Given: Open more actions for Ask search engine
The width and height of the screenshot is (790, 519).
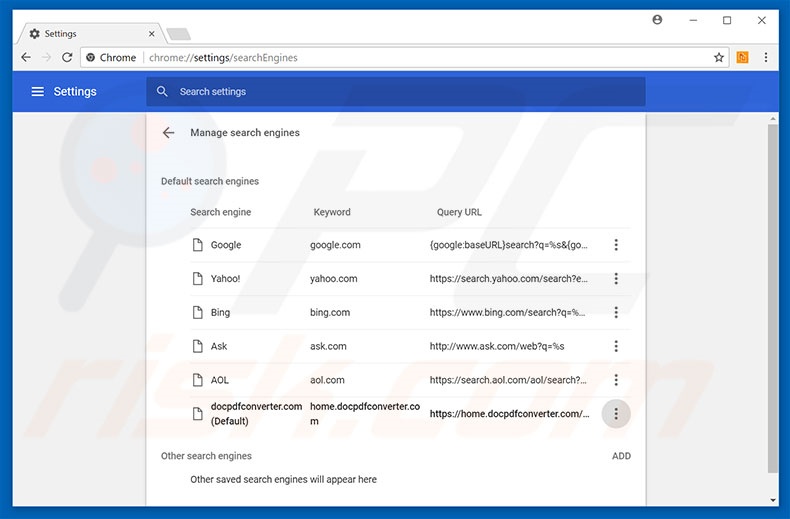Looking at the screenshot, I should coord(616,346).
